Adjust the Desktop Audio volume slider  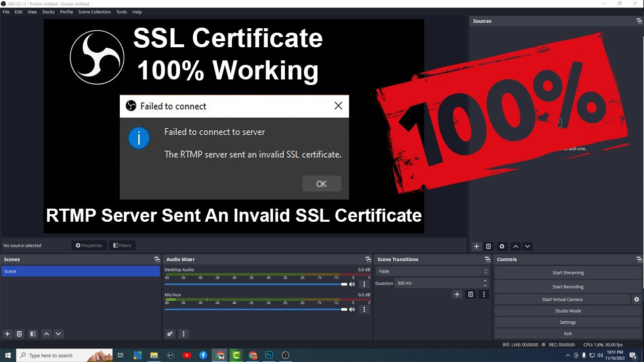[x=256, y=285]
